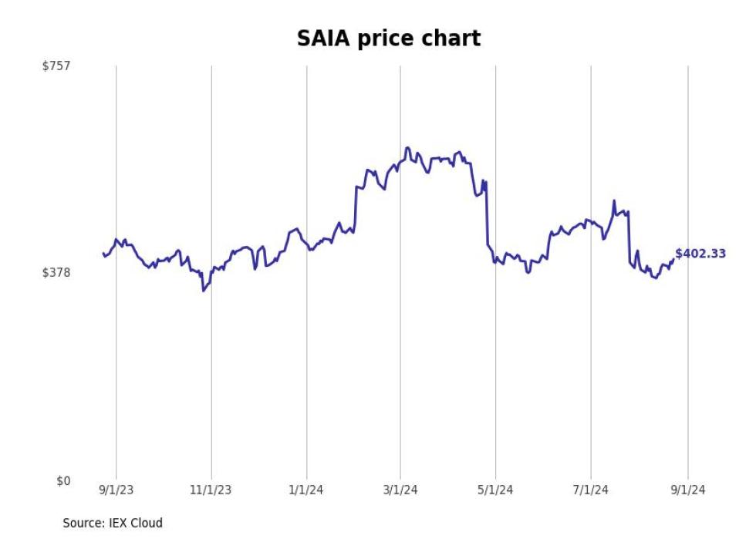
Task: Select the 9/1/24 date label
Action: click(688, 490)
